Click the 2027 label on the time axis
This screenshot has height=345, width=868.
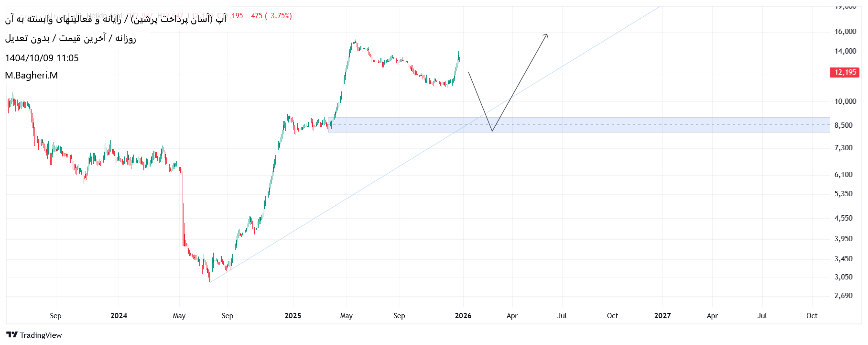662,315
